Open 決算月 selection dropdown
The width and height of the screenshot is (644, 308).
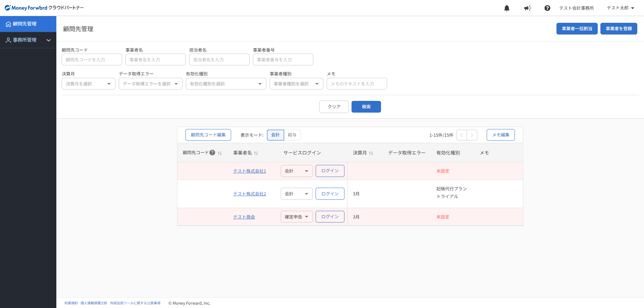(x=89, y=84)
